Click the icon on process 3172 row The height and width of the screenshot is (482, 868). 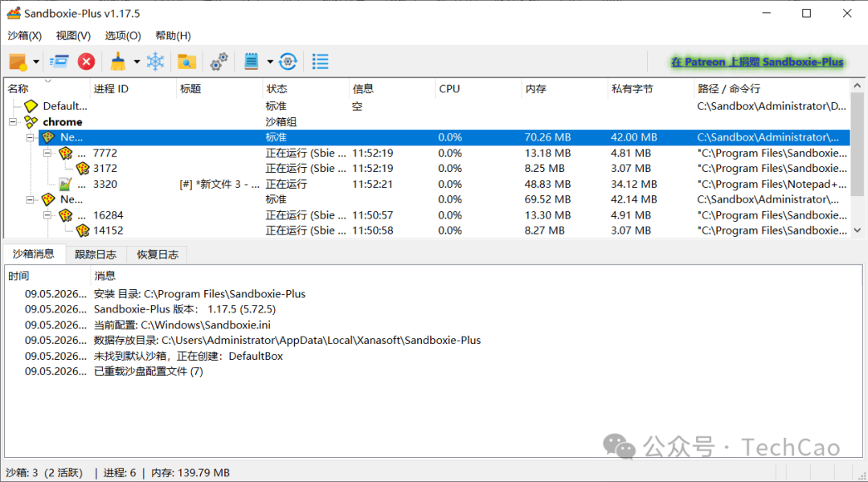point(83,168)
